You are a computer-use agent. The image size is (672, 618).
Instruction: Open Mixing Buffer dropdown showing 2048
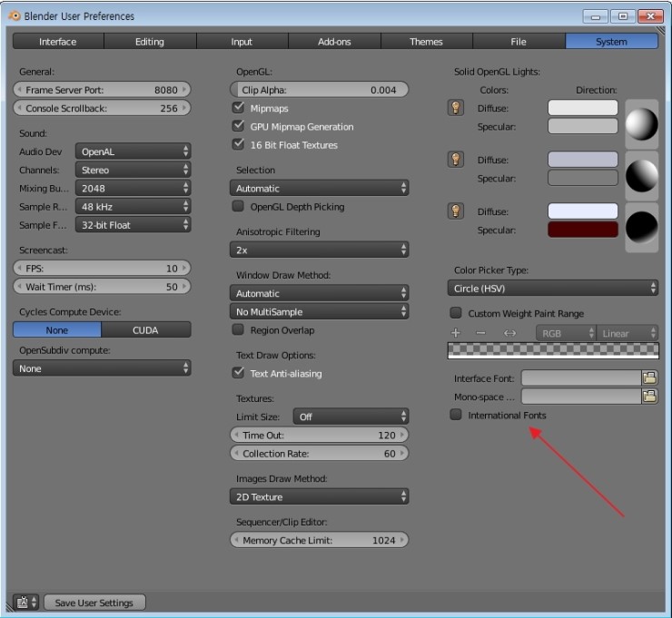click(x=133, y=188)
